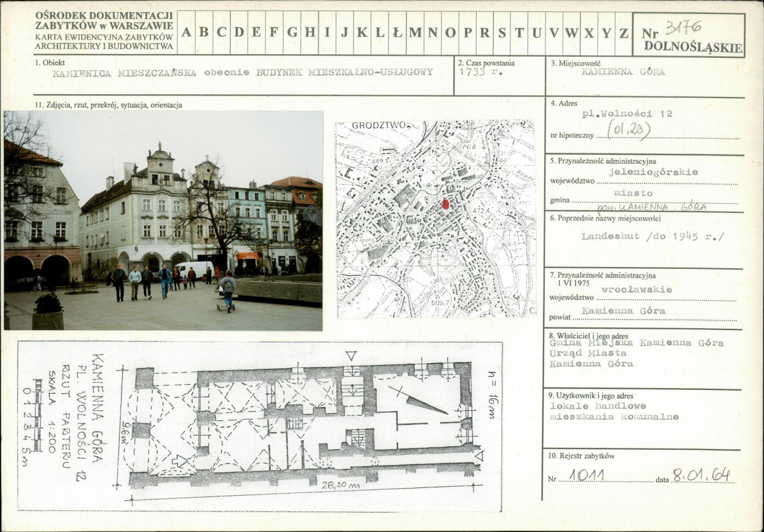Click the DOLNOŚLĄSKIE region label
Viewport: 764px width, 532px height.
[693, 47]
